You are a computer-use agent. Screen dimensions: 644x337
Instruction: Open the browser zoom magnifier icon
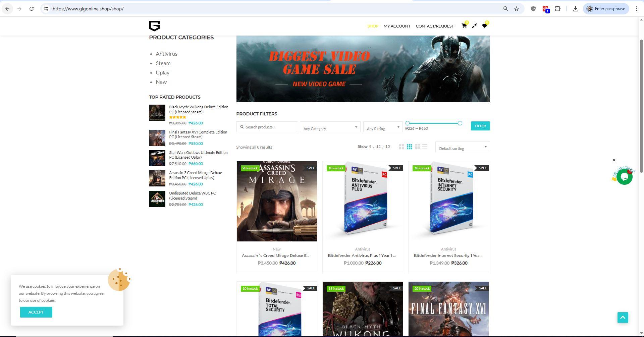pyautogui.click(x=505, y=9)
